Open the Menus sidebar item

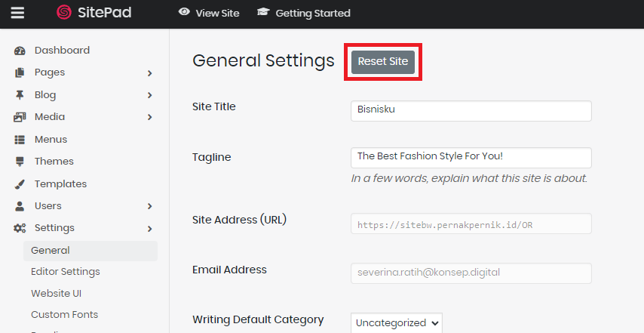[x=51, y=140]
